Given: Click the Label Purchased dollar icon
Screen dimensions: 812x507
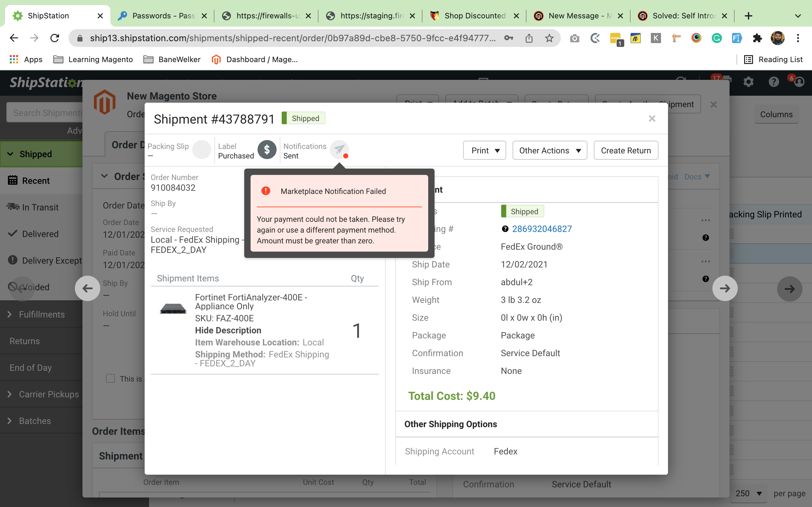Looking at the screenshot, I should coord(267,150).
